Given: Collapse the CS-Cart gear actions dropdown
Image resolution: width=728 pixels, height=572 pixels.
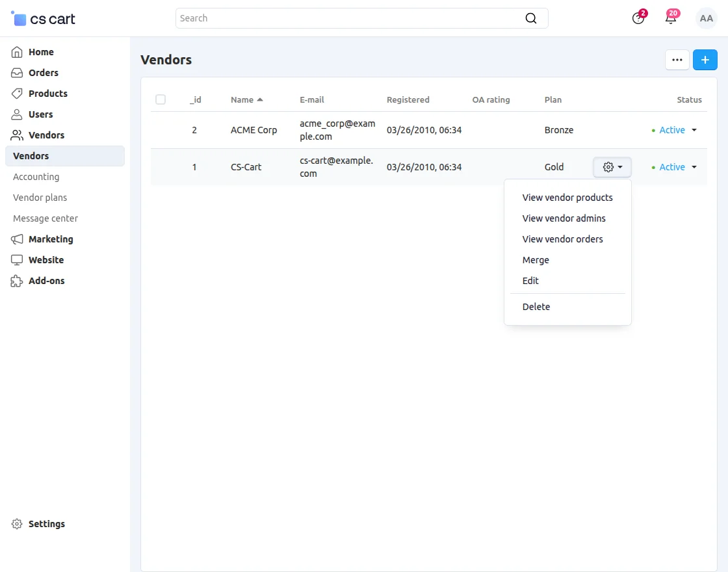Looking at the screenshot, I should (x=612, y=167).
